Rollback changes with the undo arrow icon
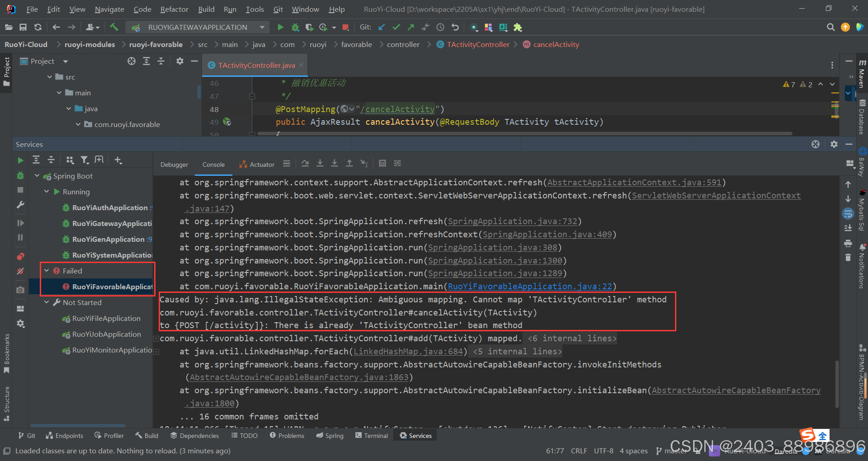 (x=455, y=27)
